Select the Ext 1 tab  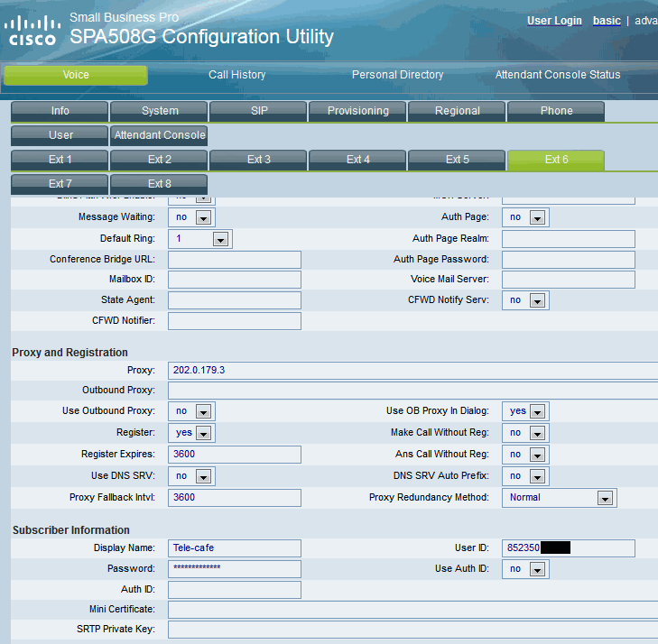pyautogui.click(x=60, y=160)
